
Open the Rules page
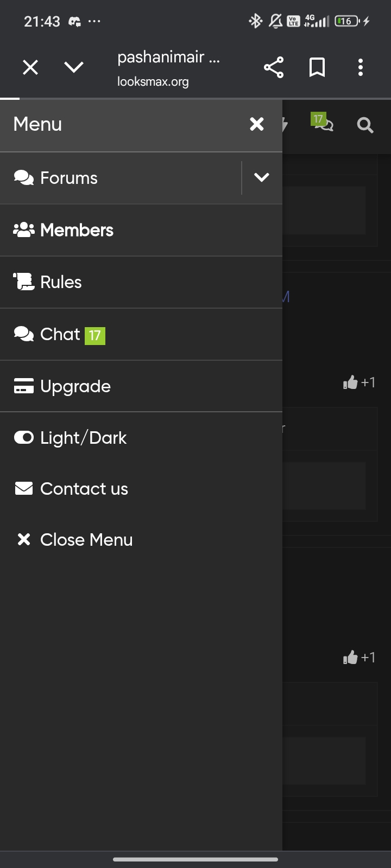61,282
